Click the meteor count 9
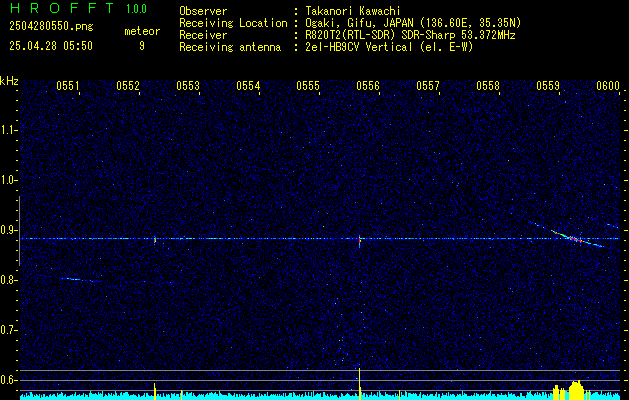The image size is (629, 400). tap(142, 46)
